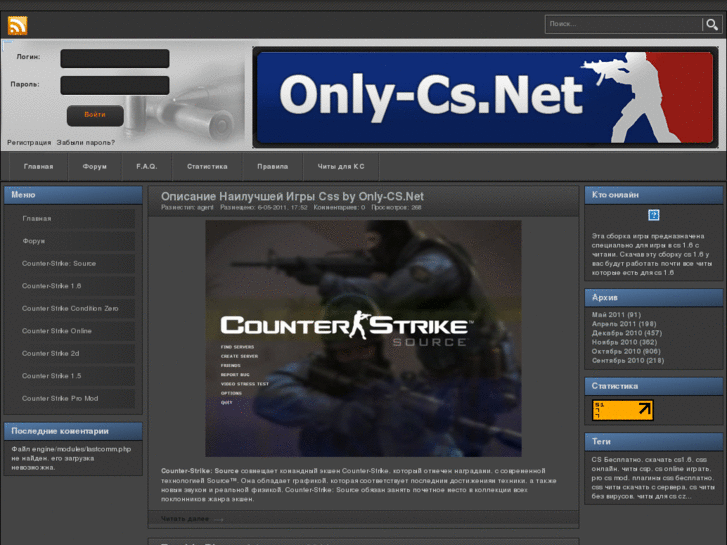Open the Апрель 2011 (198) archive

(624, 324)
